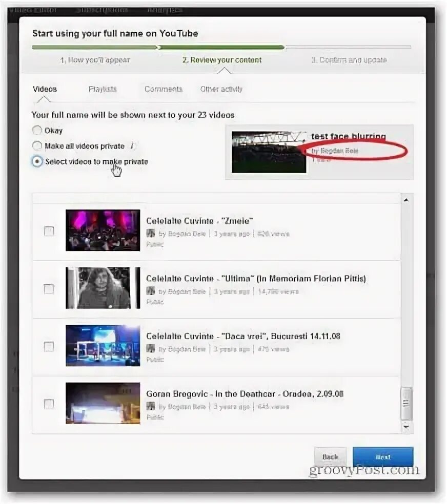The height and width of the screenshot is (504, 447).
Task: Tick checkbox for Goran Bregovic video
Action: coord(49,404)
